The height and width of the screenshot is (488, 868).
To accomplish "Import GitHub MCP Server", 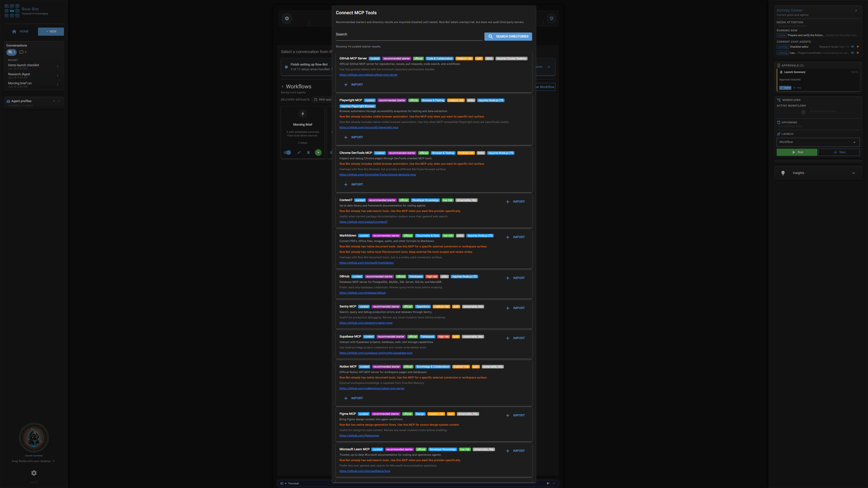I will point(353,84).
